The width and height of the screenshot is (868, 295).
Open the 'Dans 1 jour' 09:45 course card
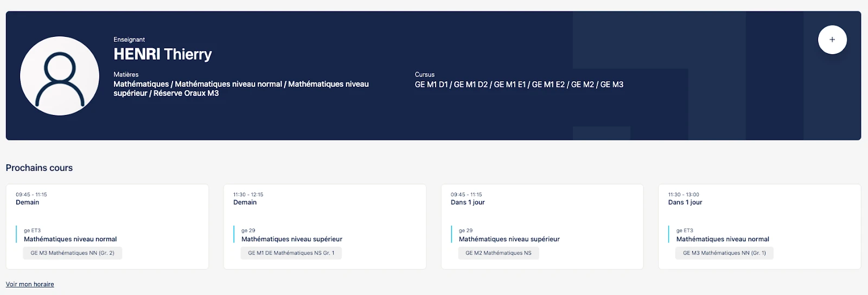click(x=542, y=211)
